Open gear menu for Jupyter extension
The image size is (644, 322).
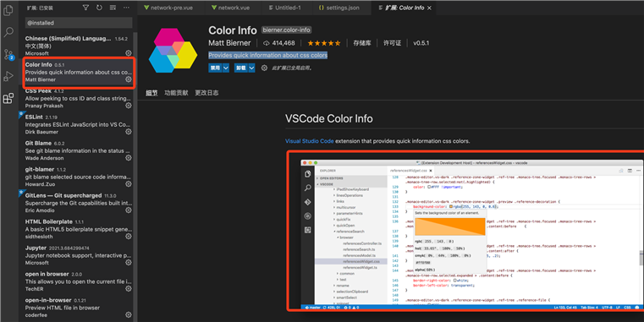tap(128, 263)
